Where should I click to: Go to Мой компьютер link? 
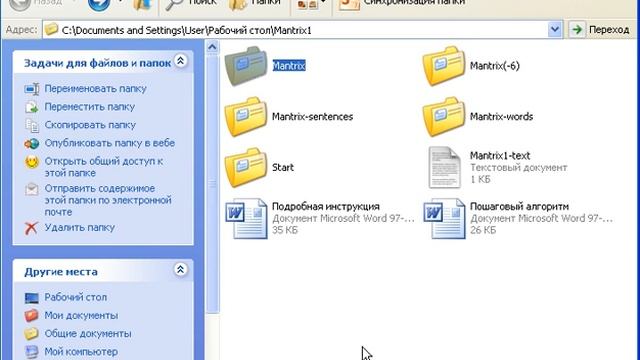coord(81,351)
